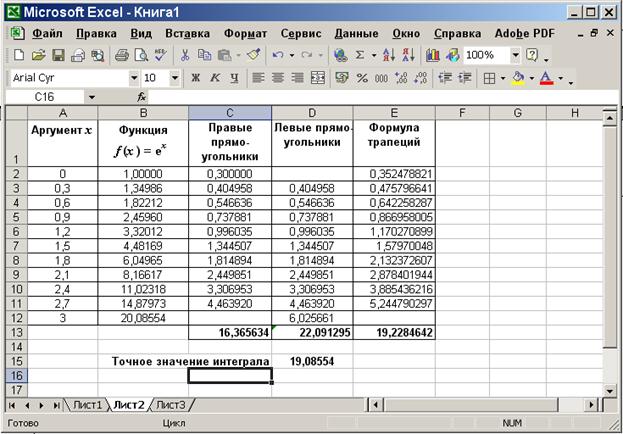The image size is (623, 434).
Task: Click the Print icon
Action: (122, 55)
